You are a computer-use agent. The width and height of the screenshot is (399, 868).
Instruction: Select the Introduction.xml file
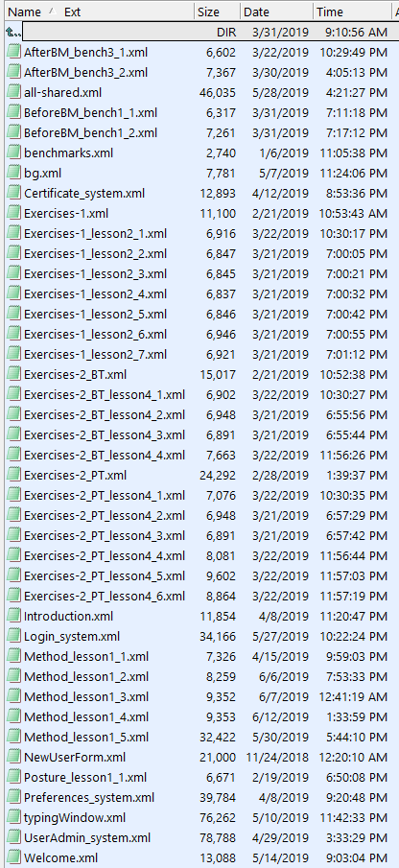pyautogui.click(x=199, y=616)
